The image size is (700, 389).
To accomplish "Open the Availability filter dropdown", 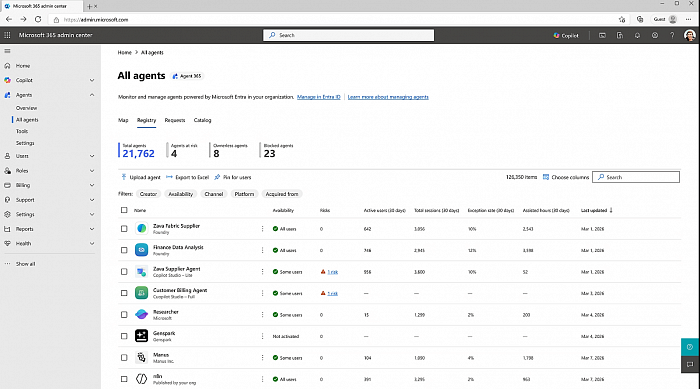I will click(180, 194).
